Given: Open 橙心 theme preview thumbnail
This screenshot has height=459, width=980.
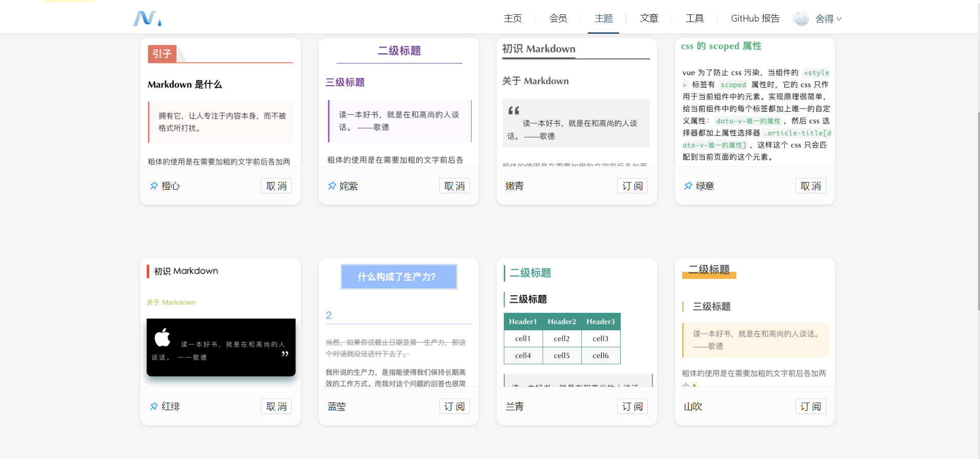Looking at the screenshot, I should [220, 103].
